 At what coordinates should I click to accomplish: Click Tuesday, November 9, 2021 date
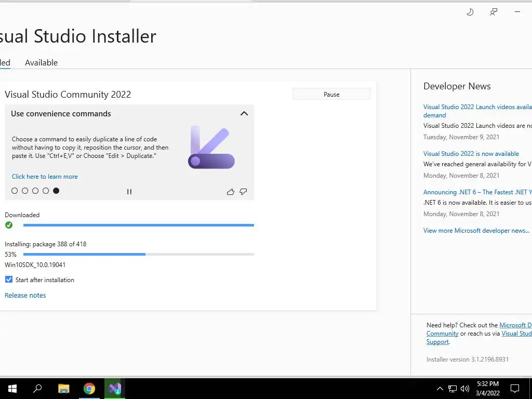click(x=461, y=137)
